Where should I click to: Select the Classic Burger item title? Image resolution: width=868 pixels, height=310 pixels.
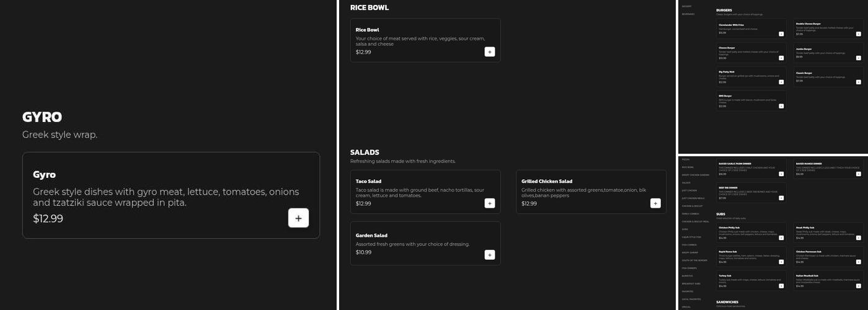(804, 73)
